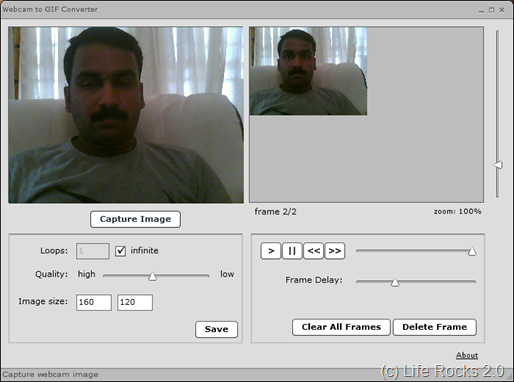Click the Capture Image button
Screen dimensions: 514x382
[135, 219]
